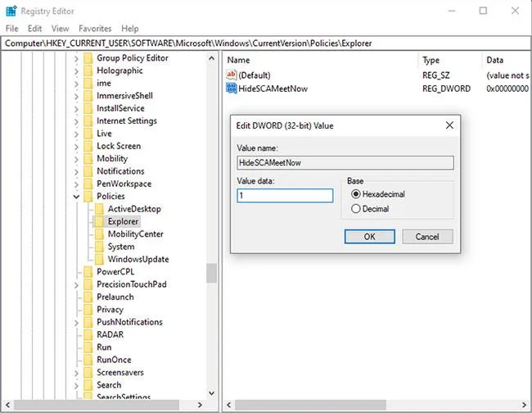The height and width of the screenshot is (413, 532).
Task: Select the System key under Policies
Action: pyautogui.click(x=121, y=247)
